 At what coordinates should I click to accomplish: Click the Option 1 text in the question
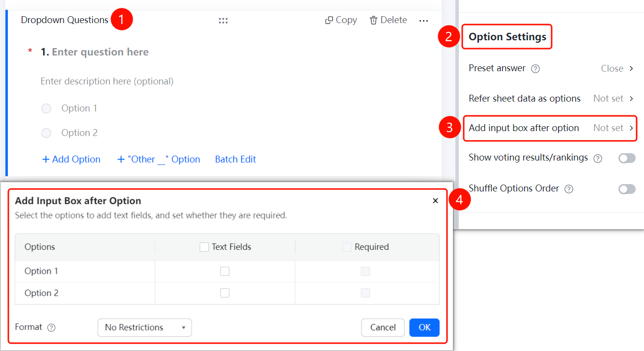pos(79,108)
